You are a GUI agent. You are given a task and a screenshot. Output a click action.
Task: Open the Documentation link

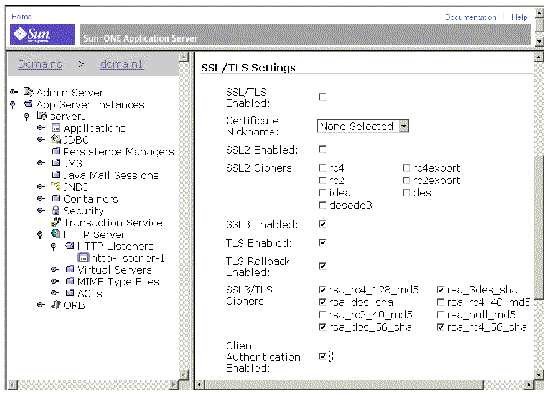tap(471, 17)
